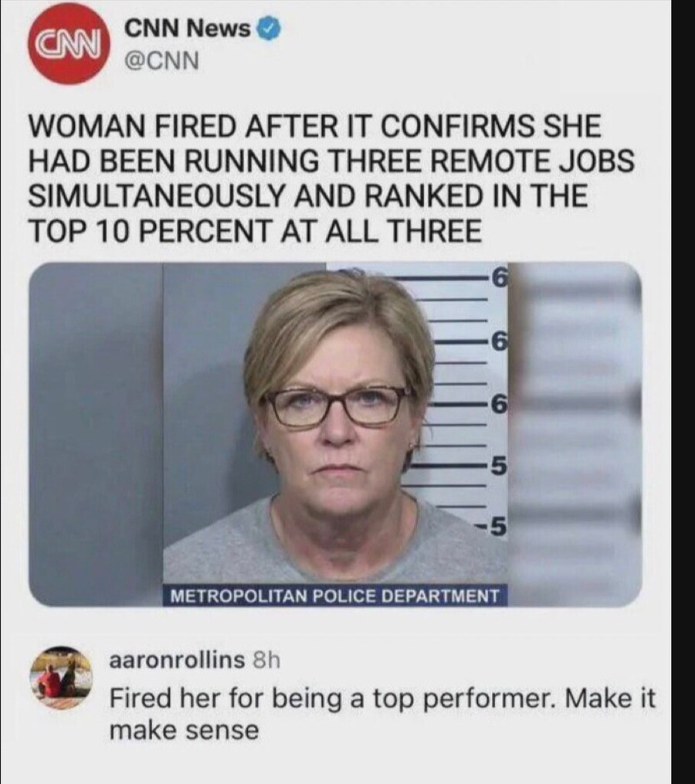Open the @CNN handle
Screen dimensions: 695x784
pyautogui.click(x=161, y=60)
